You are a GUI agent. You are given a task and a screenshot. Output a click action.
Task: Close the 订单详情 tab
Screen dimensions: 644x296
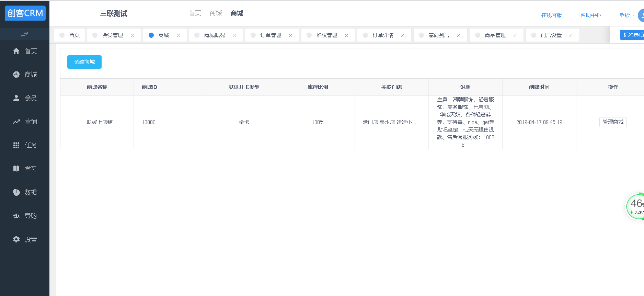tap(403, 35)
